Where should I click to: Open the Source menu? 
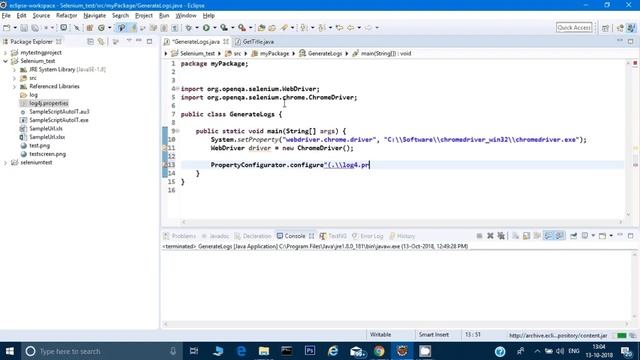pyautogui.click(x=41, y=16)
